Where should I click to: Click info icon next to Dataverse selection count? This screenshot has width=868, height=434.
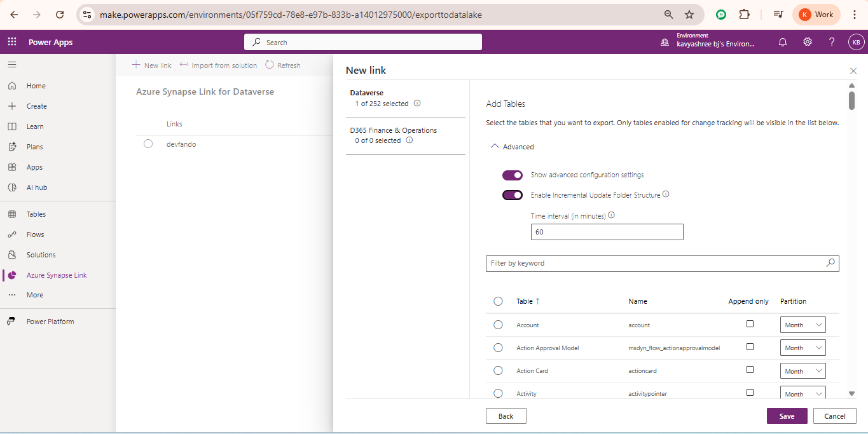(x=417, y=104)
